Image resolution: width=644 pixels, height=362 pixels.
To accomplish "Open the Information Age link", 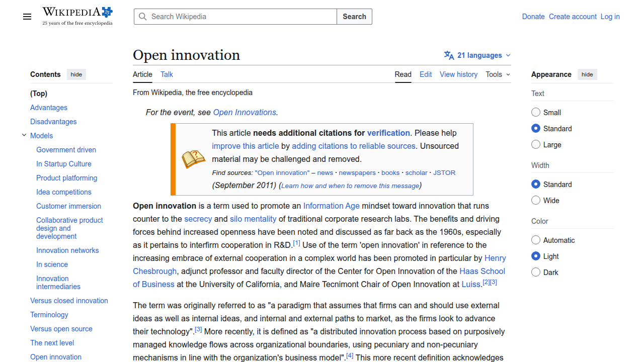I will (332, 206).
